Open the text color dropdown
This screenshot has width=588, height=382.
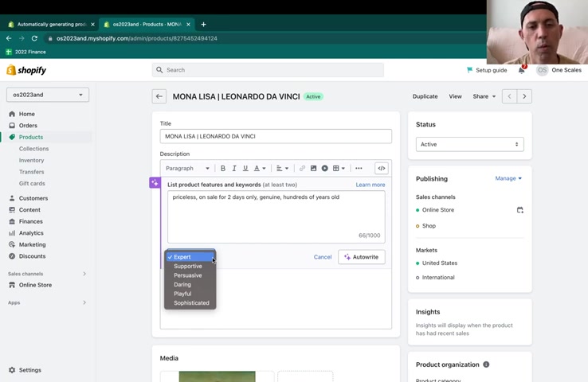[x=260, y=169]
